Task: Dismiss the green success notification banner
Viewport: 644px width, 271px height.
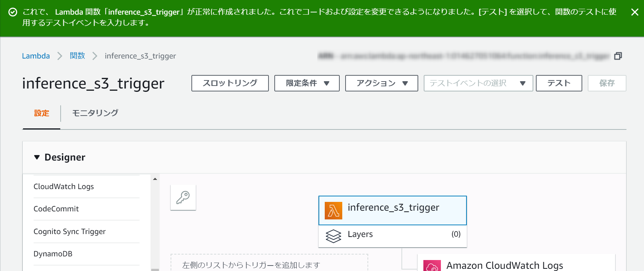Action: [635, 12]
